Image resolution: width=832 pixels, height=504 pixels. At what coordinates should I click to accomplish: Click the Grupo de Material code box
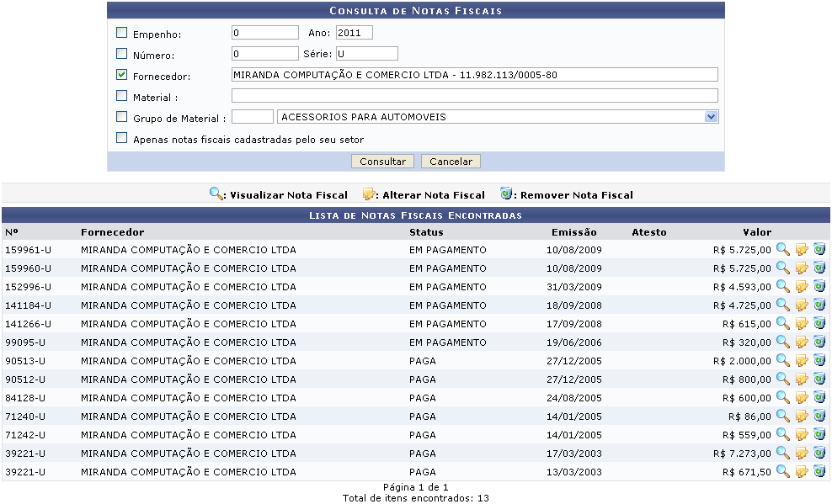click(253, 117)
